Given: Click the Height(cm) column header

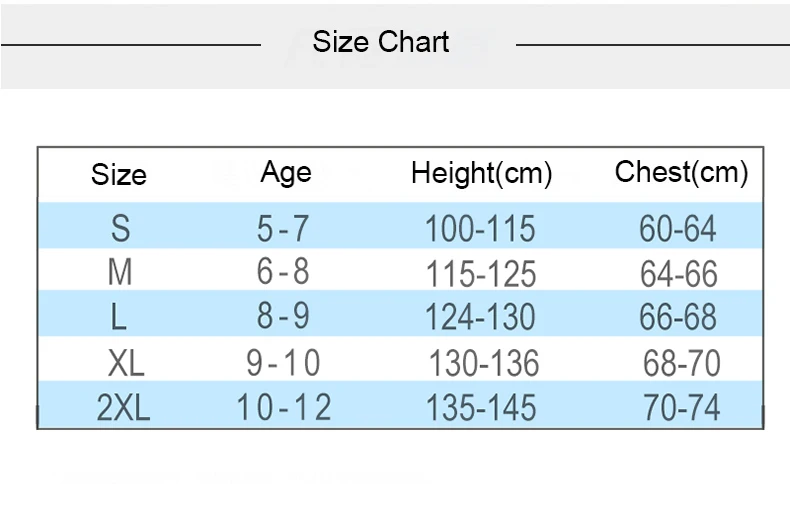Looking at the screenshot, I should [482, 174].
